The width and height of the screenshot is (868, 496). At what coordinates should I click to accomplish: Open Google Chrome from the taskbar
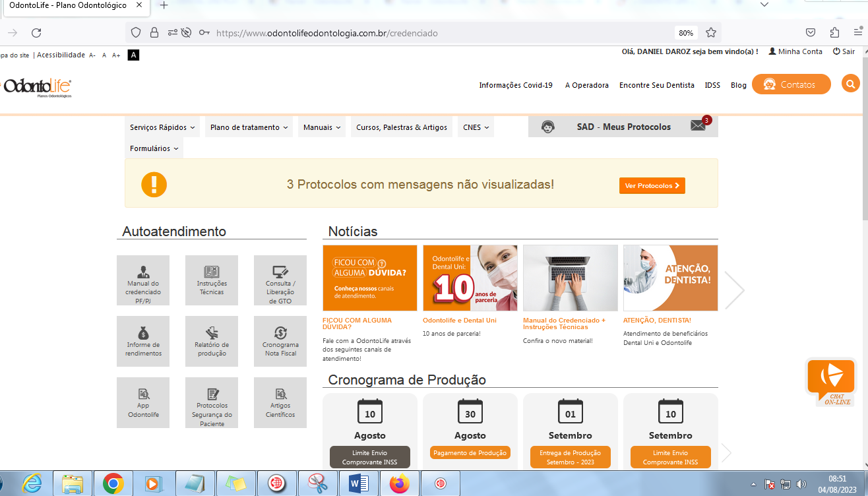pyautogui.click(x=113, y=484)
